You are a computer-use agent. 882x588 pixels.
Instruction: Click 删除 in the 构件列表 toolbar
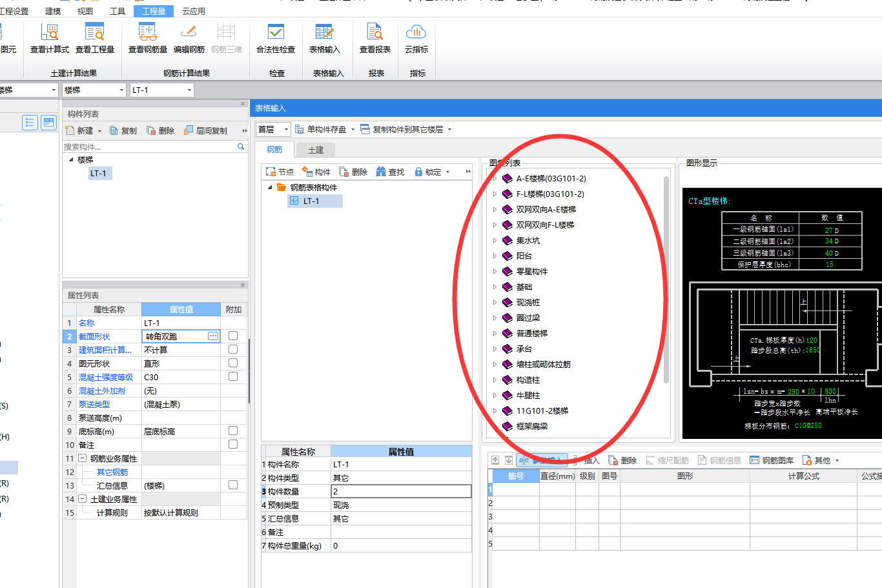tap(160, 130)
